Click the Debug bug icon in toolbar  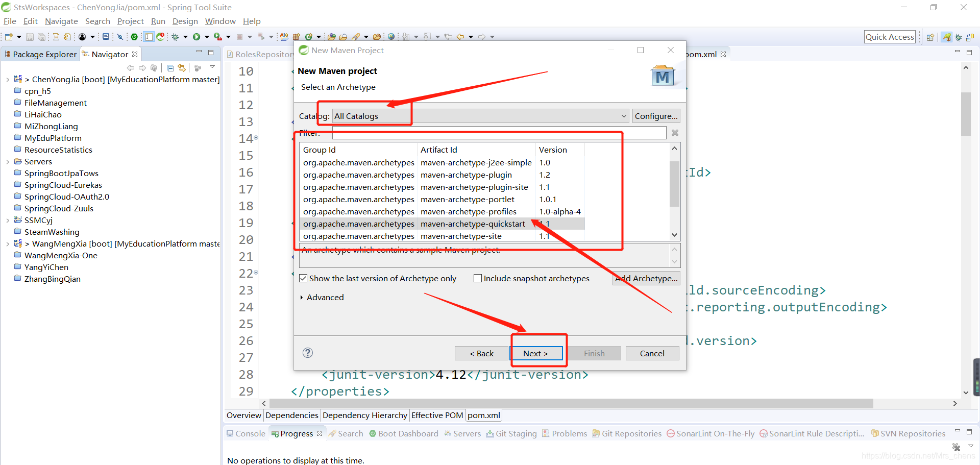click(175, 37)
